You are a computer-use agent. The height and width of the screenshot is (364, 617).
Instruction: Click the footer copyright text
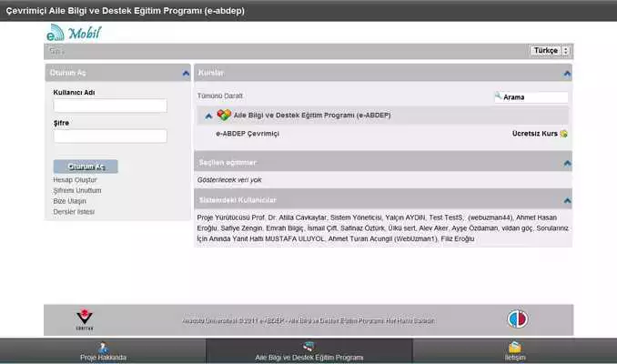click(x=308, y=321)
